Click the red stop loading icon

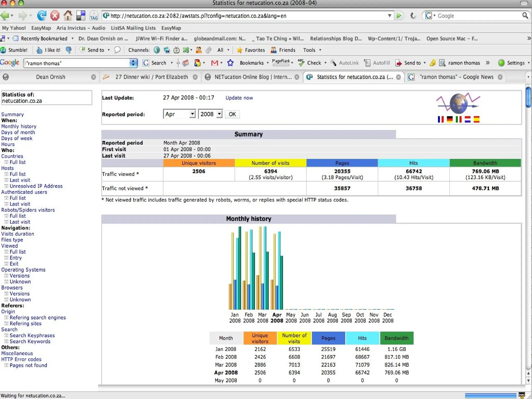(55, 16)
